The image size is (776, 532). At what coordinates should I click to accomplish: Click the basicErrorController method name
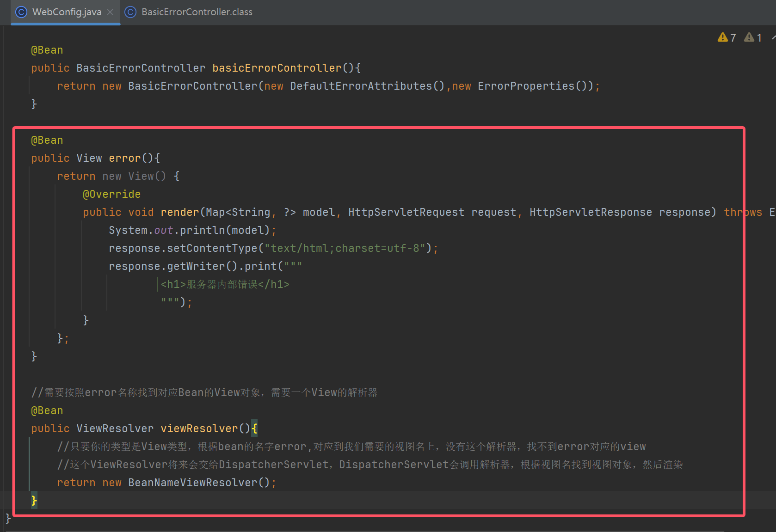click(277, 68)
